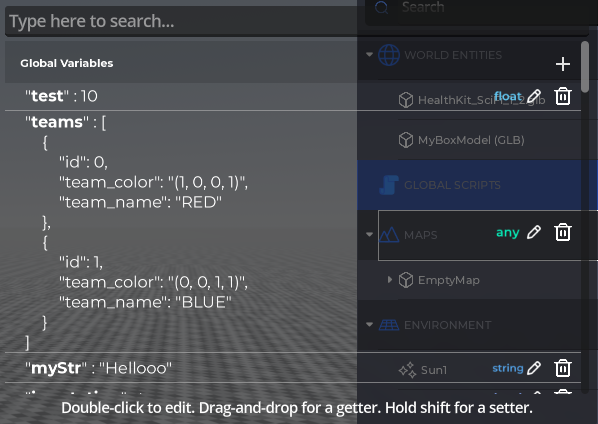Collapse the Environment section arrow
The image size is (598, 424).
(369, 324)
